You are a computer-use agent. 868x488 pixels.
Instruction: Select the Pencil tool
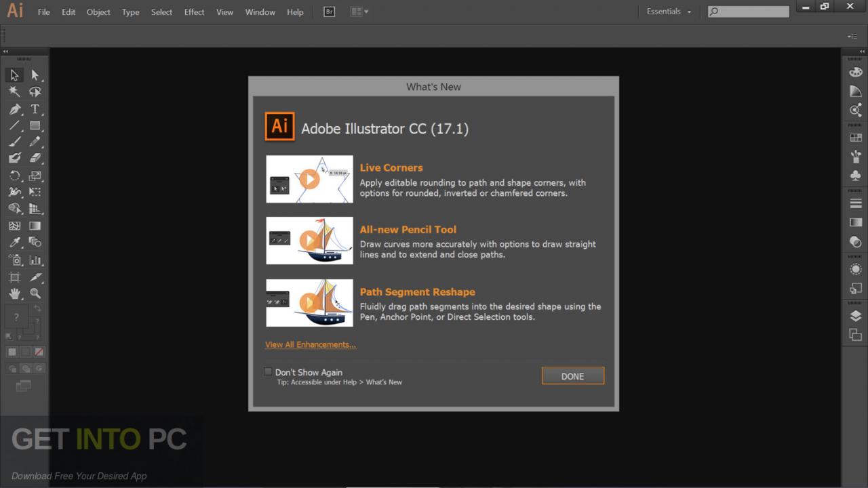[35, 142]
